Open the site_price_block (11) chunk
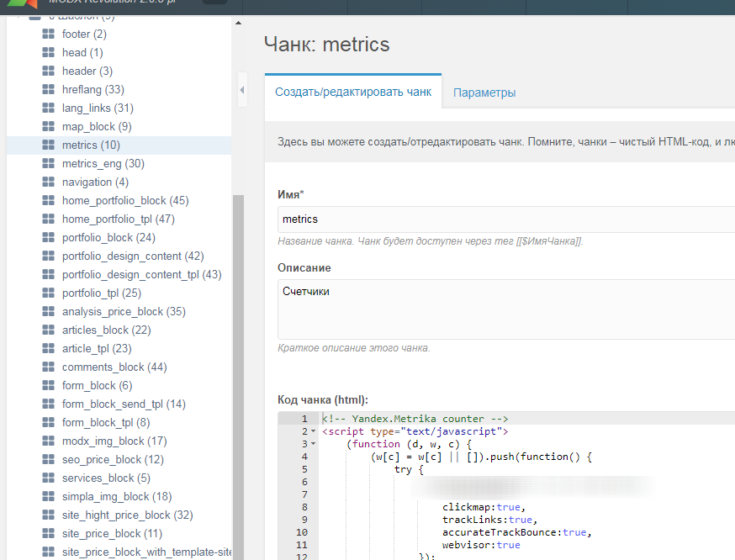This screenshot has height=560, width=735. click(x=113, y=534)
